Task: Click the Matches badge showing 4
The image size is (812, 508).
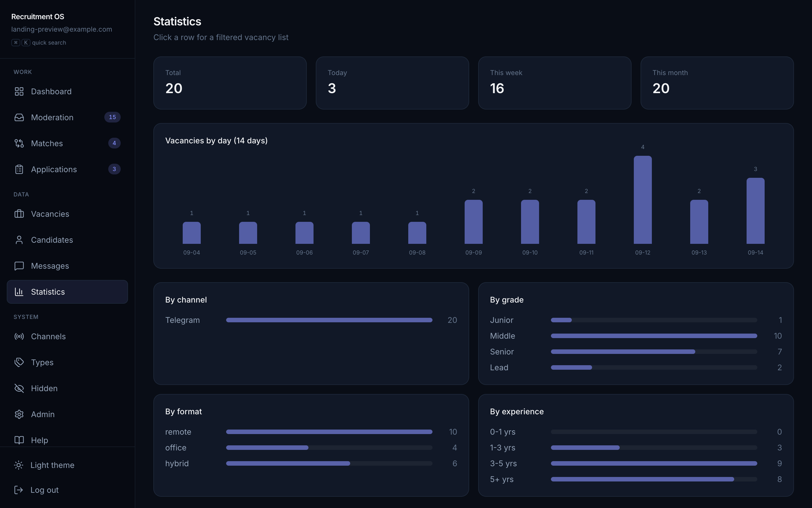Action: tap(114, 143)
